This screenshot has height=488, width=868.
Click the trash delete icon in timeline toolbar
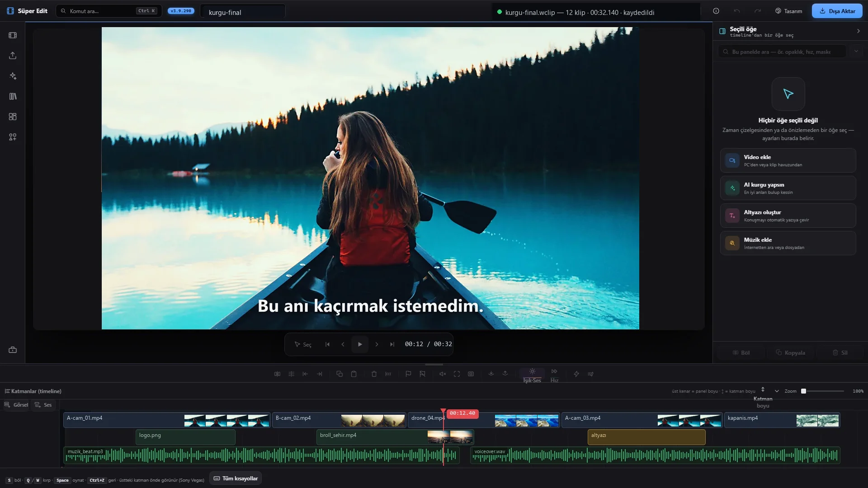tap(374, 374)
